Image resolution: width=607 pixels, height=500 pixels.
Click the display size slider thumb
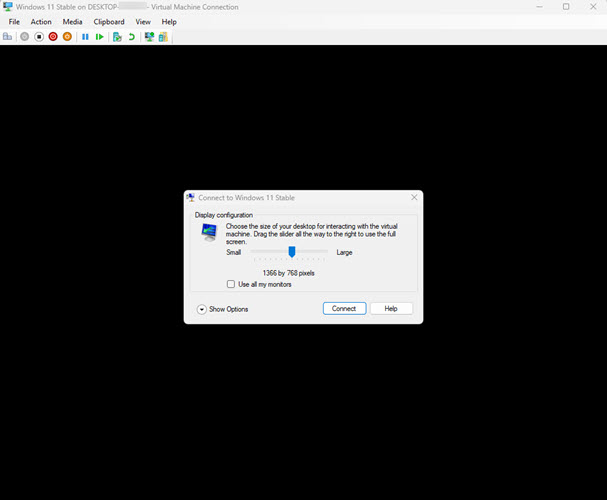coord(292,252)
